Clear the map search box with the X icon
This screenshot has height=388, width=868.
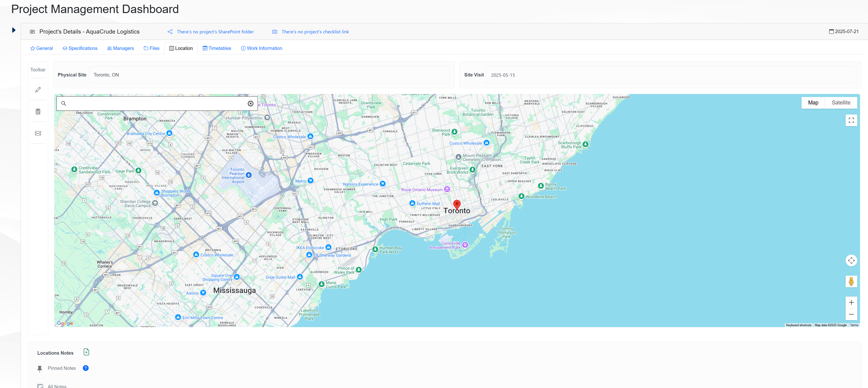[x=250, y=104]
